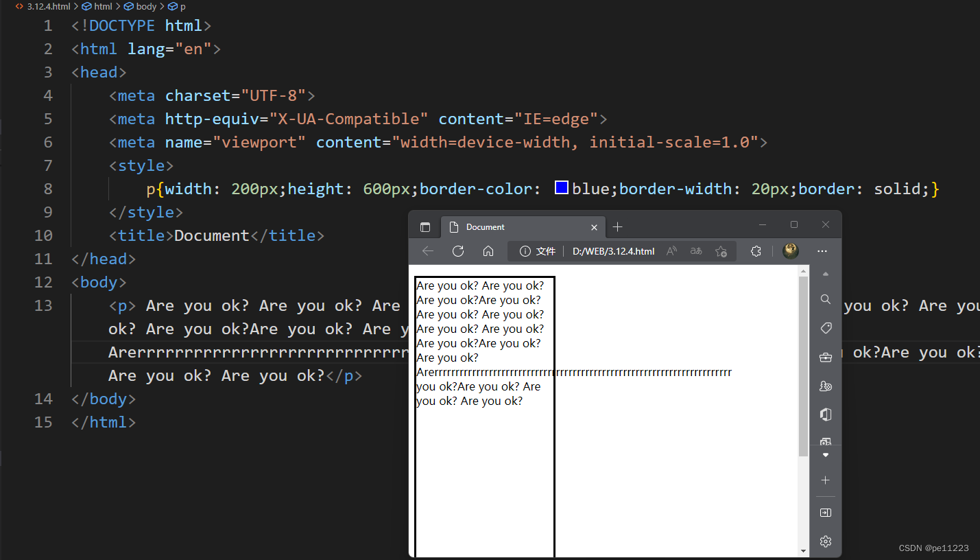This screenshot has width=980, height=560.
Task: Click the closing </body> tag line 14
Action: (x=104, y=399)
